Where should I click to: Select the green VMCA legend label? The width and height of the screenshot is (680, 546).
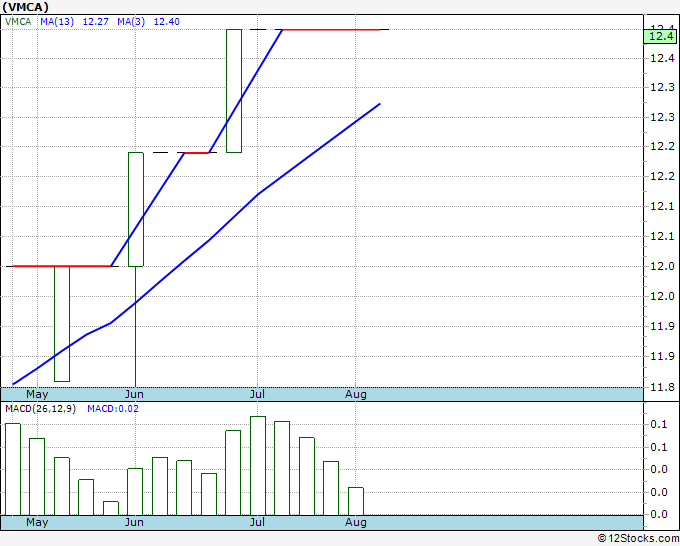(18, 22)
